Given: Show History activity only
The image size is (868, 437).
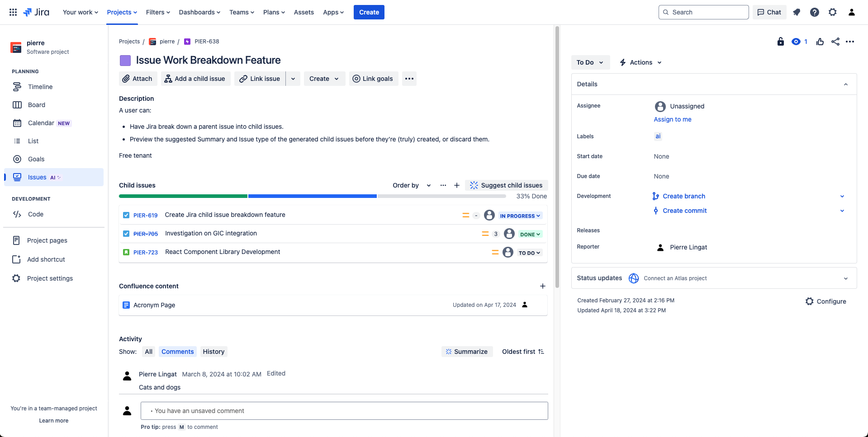Looking at the screenshot, I should [x=214, y=352].
